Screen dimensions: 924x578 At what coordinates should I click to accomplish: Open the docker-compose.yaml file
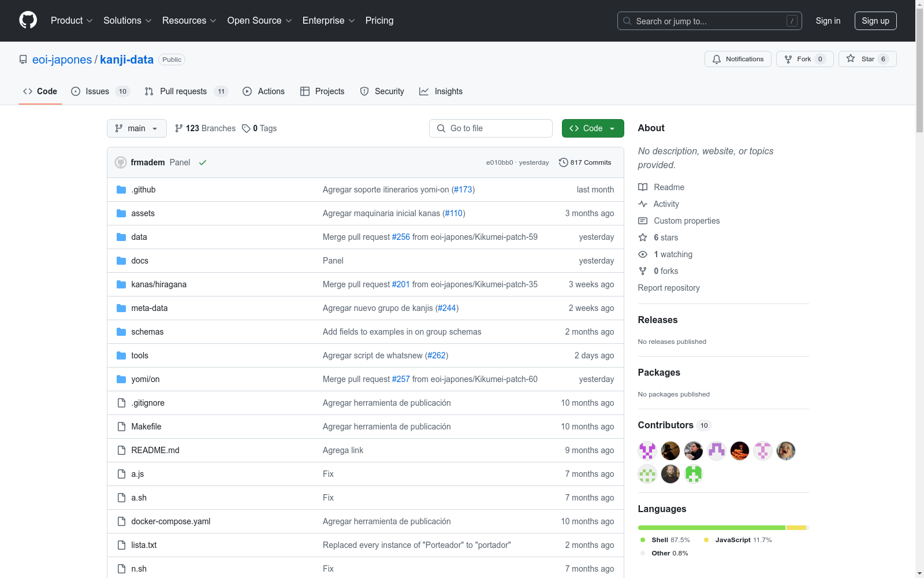point(170,521)
